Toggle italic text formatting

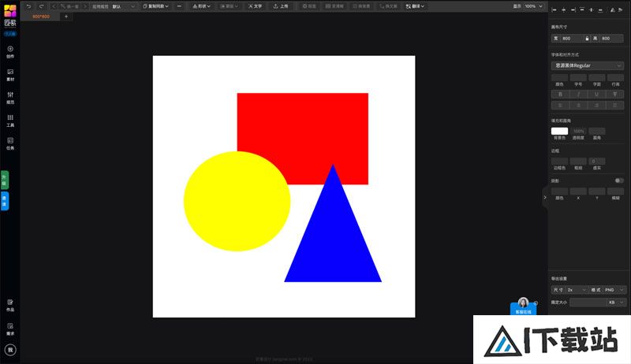[578, 94]
